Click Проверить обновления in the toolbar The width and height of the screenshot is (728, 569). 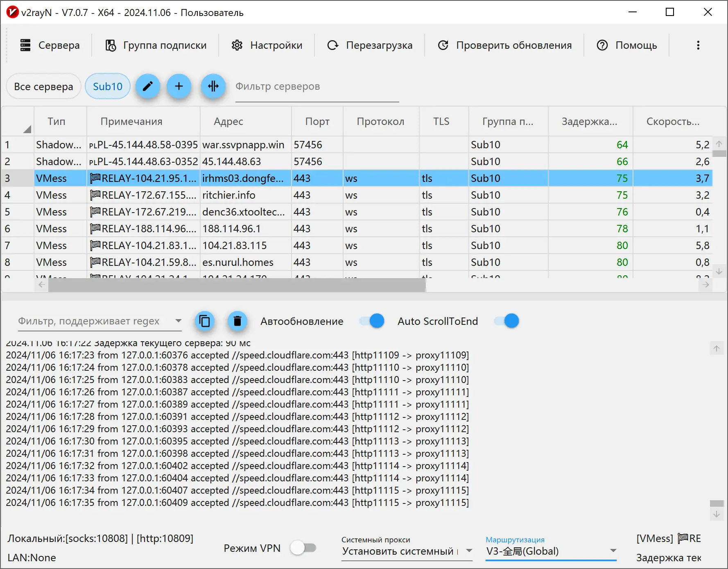tap(504, 45)
